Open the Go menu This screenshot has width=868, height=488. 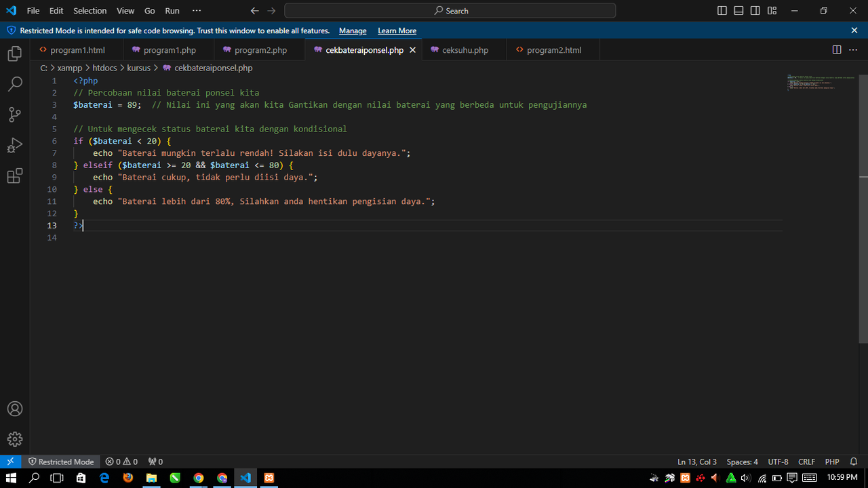coord(150,11)
